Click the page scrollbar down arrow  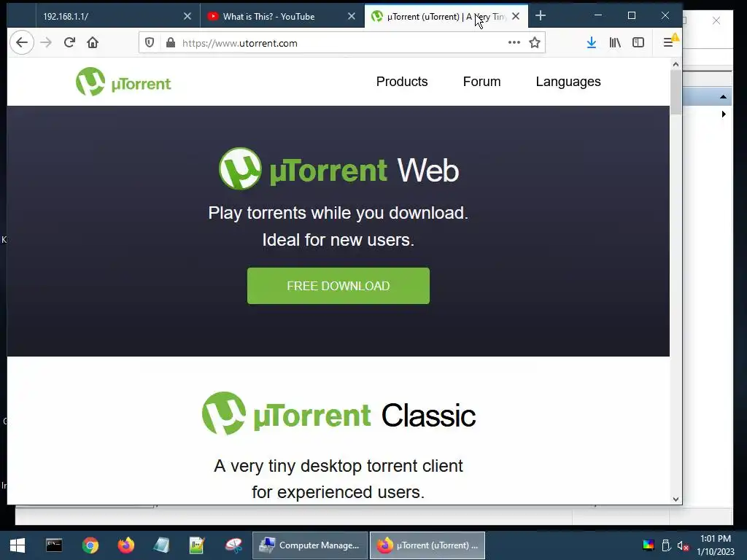click(676, 499)
